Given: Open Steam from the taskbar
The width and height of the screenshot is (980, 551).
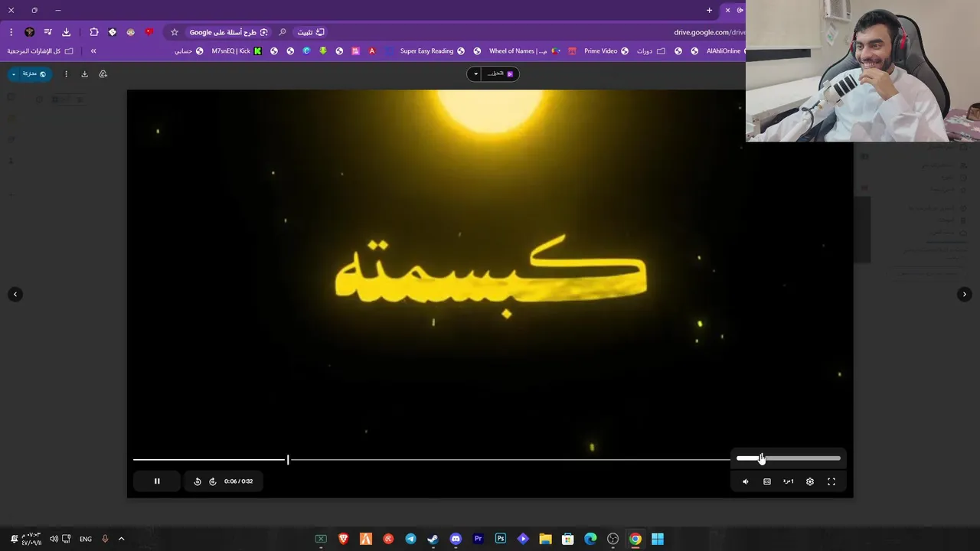Looking at the screenshot, I should tap(433, 539).
